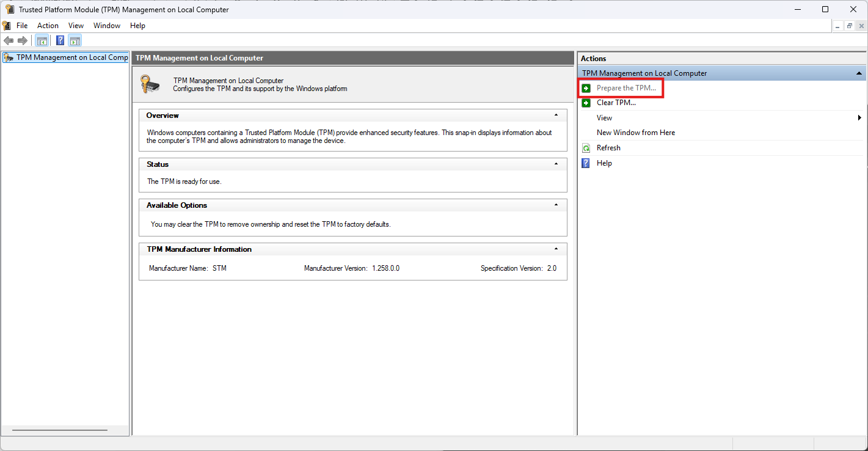The image size is (868, 451).
Task: Toggle the Show/Hide Action Pane toolbar button
Action: [x=75, y=41]
